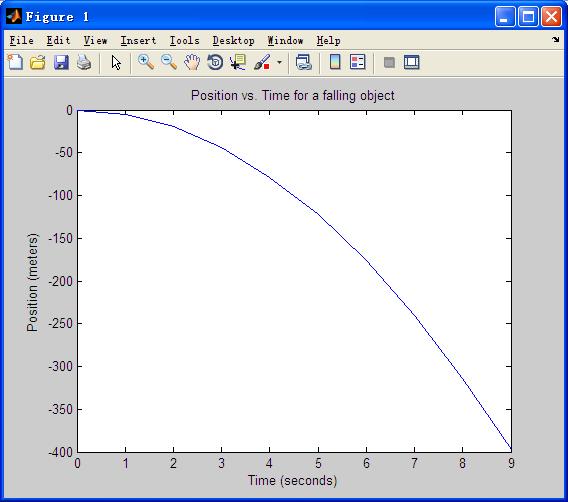The image size is (568, 502).
Task: Click the y-axis tick label -200
Action: click(x=60, y=281)
